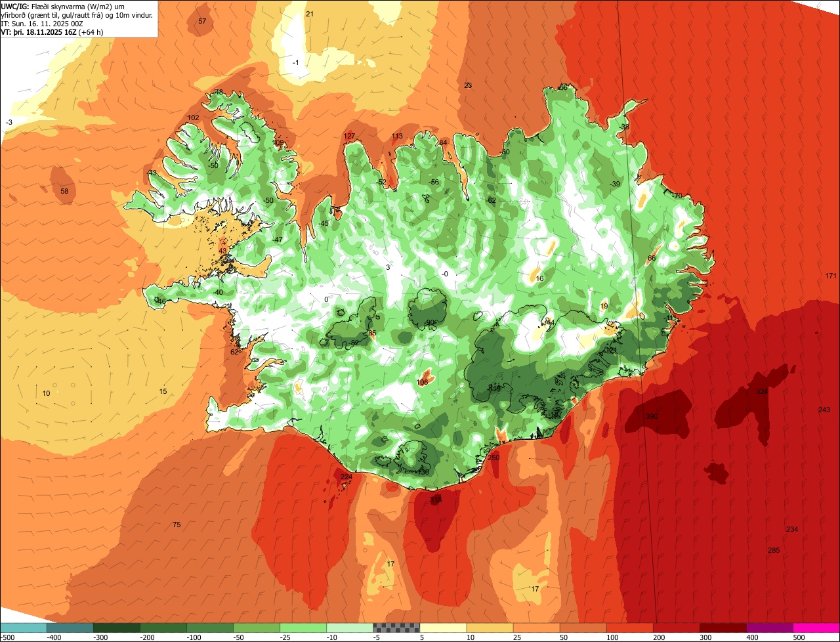This screenshot has width=840, height=642.
Task: Click the map value 127 off the north coast
Action: pyautogui.click(x=349, y=136)
